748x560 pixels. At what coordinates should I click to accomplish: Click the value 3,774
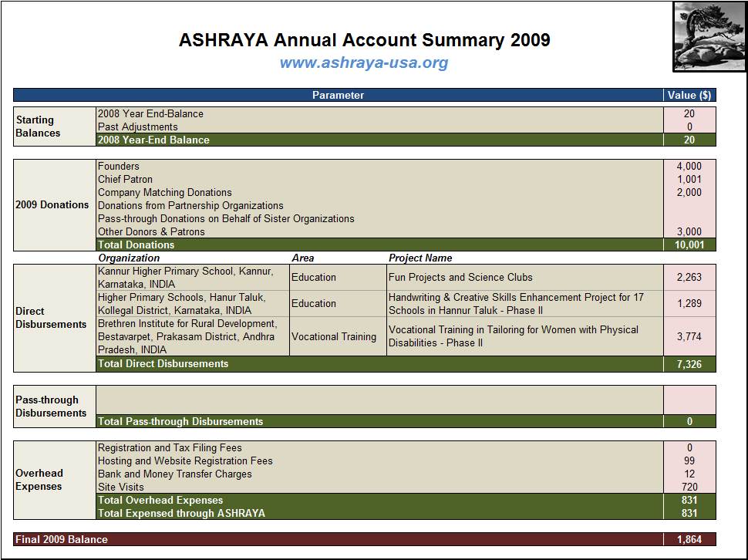click(689, 337)
